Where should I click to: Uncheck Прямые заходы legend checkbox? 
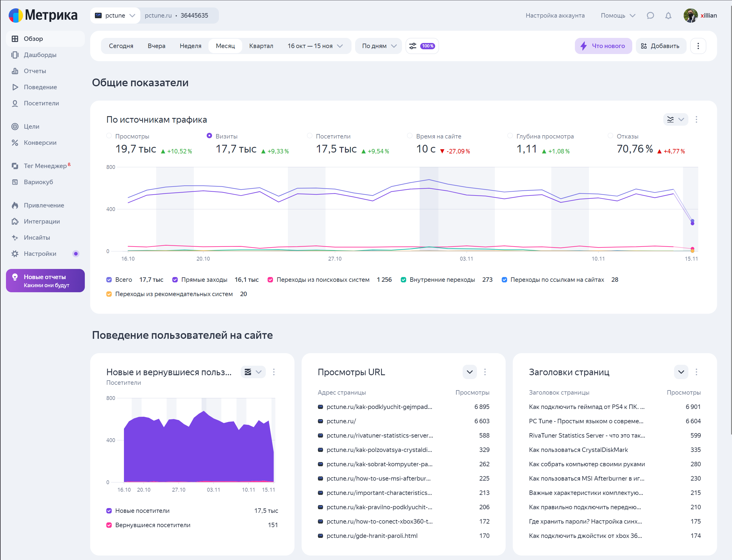coord(175,280)
